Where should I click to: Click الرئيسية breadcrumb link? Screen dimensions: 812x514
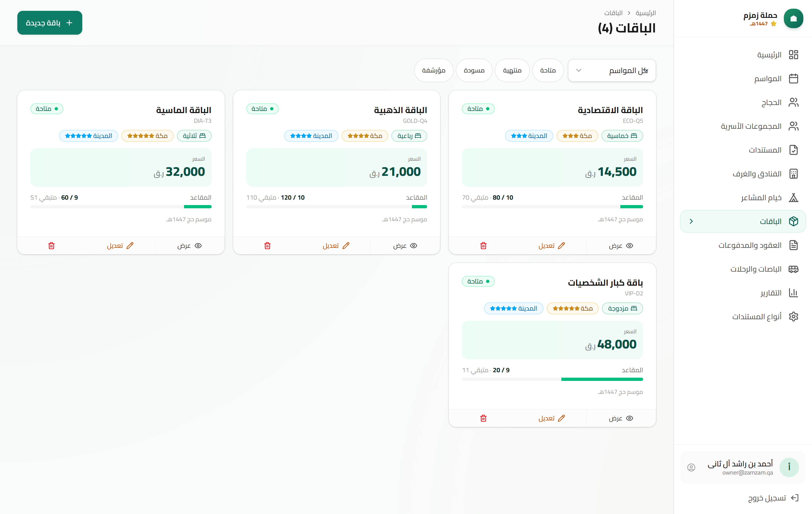646,13
